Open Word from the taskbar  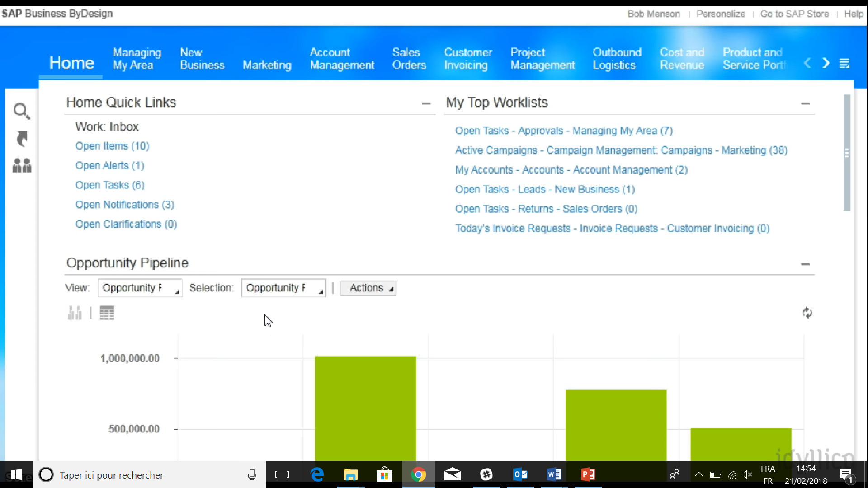coord(554,474)
